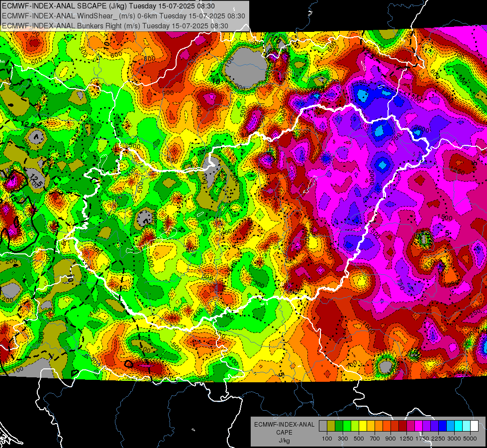Image resolution: width=487 pixels, height=448 pixels.
Task: Select the pure blue legend swatch
Action: click(443, 426)
